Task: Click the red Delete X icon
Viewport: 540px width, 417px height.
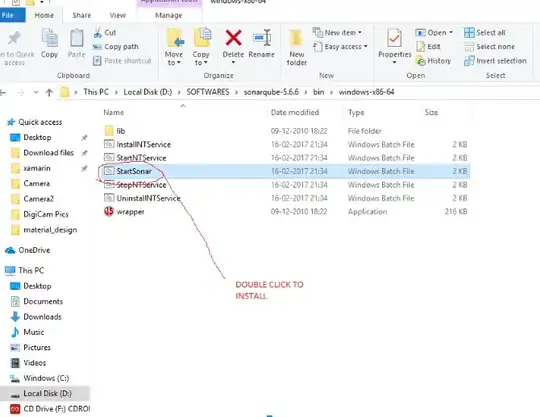Action: click(x=233, y=38)
